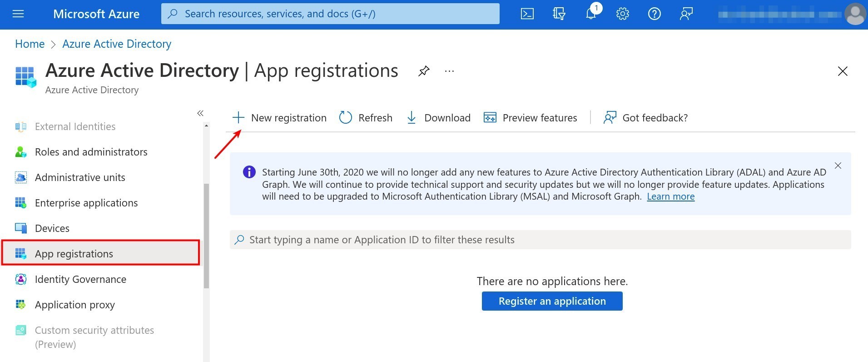Open the Help question mark icon
This screenshot has height=362, width=868.
coord(654,14)
